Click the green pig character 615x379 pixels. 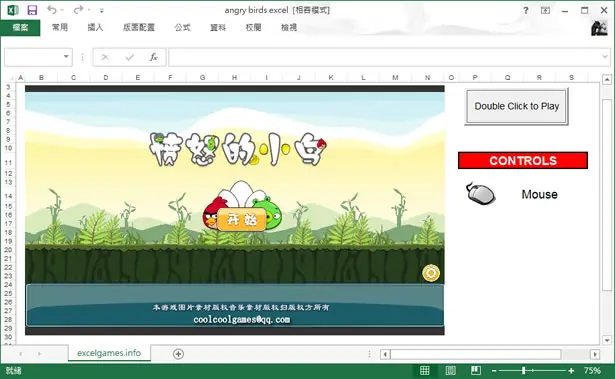(x=270, y=213)
